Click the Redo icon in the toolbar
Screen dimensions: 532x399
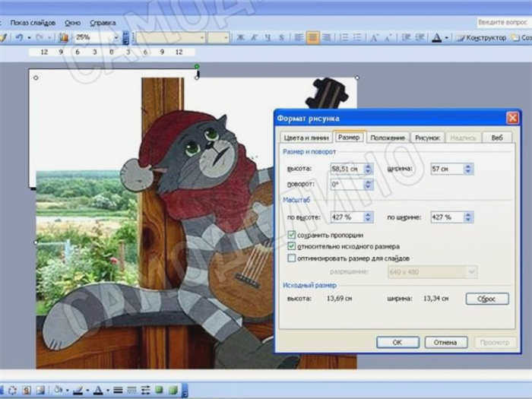point(40,37)
